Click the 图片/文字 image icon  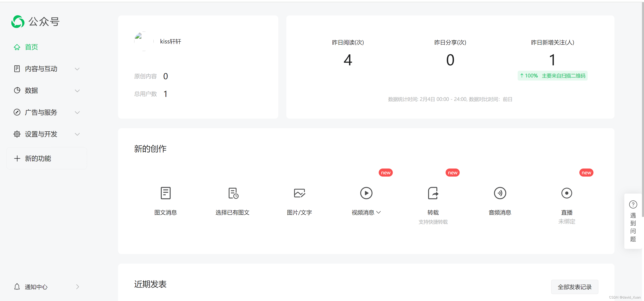[x=299, y=193]
